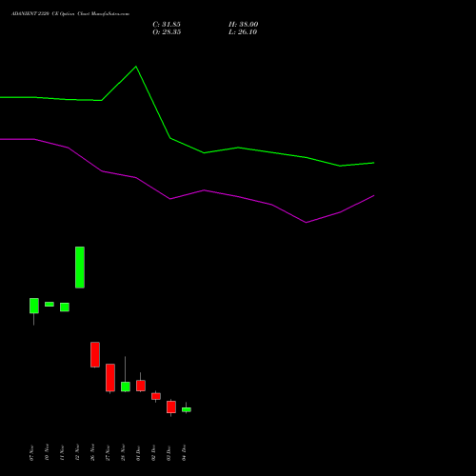Click the lowest dip of the purple line
The width and height of the screenshot is (476, 476).
click(x=306, y=223)
